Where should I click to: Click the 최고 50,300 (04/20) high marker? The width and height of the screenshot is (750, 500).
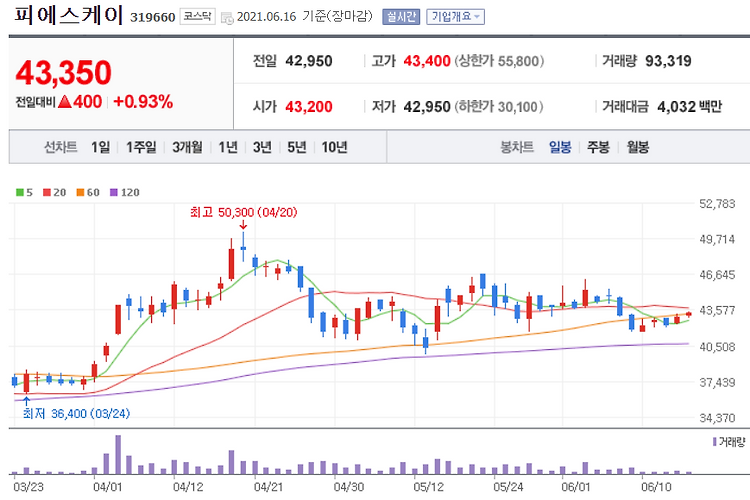click(x=243, y=212)
